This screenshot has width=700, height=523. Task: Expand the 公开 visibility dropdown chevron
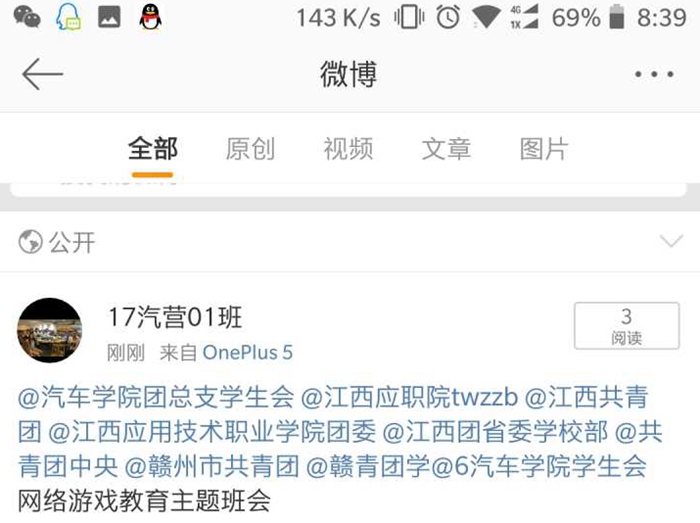671,241
